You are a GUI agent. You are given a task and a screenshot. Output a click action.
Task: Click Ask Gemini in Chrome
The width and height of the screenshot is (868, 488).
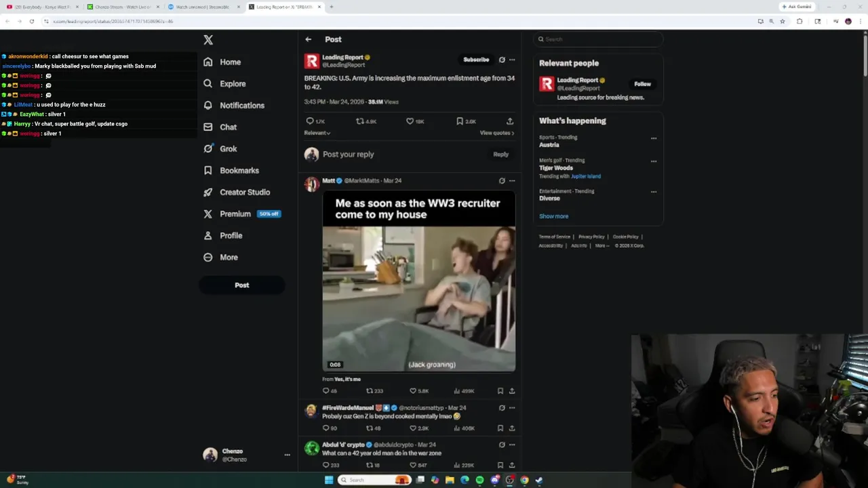tap(797, 7)
